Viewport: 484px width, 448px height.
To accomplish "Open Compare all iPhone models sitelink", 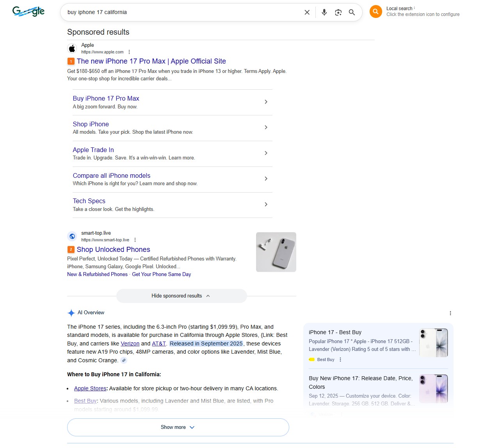I will [x=111, y=176].
